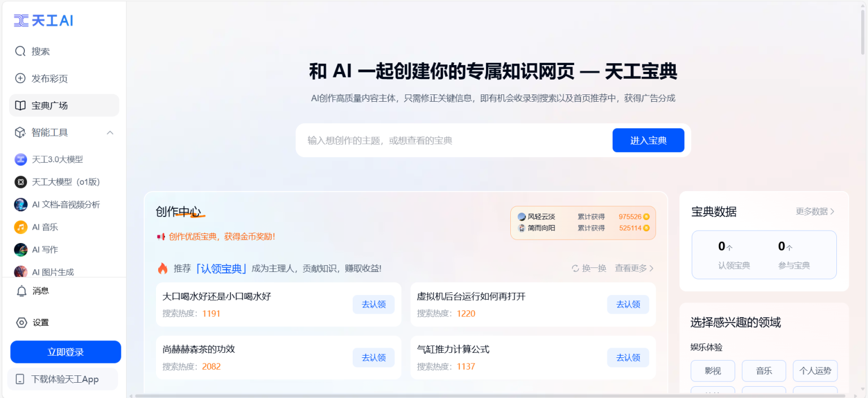Viewport: 868px width, 398px height.
Task: Open 发布彩页 menu item
Action: coord(49,79)
